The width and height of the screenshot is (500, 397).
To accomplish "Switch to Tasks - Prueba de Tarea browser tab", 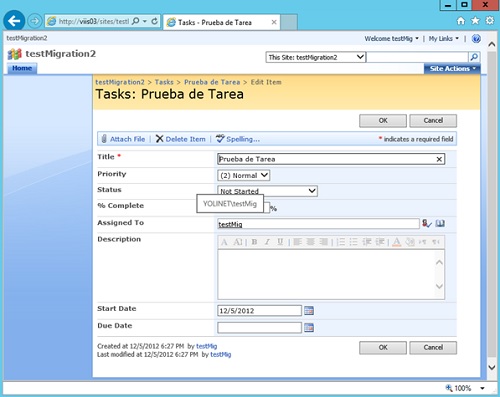I will tap(221, 22).
